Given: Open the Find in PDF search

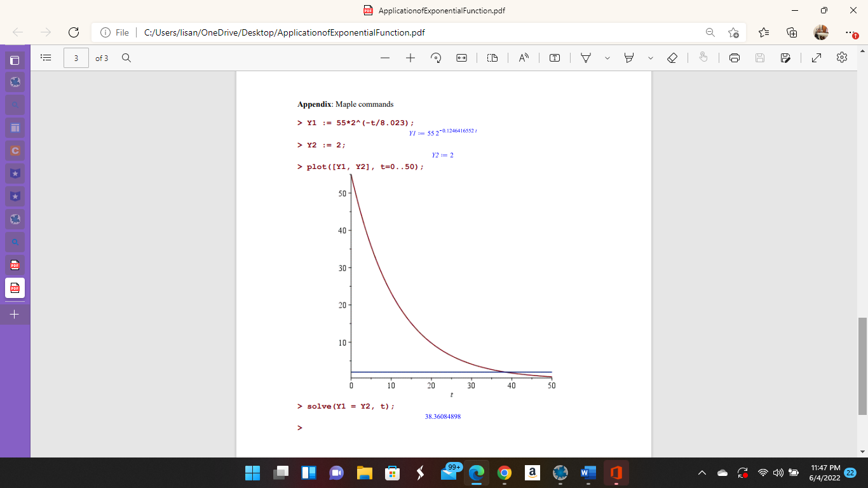Looking at the screenshot, I should point(126,58).
